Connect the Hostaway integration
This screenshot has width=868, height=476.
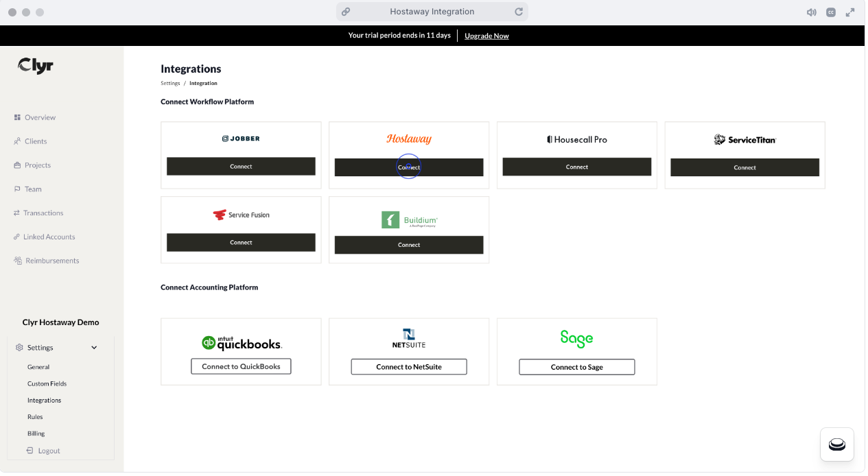pos(409,167)
